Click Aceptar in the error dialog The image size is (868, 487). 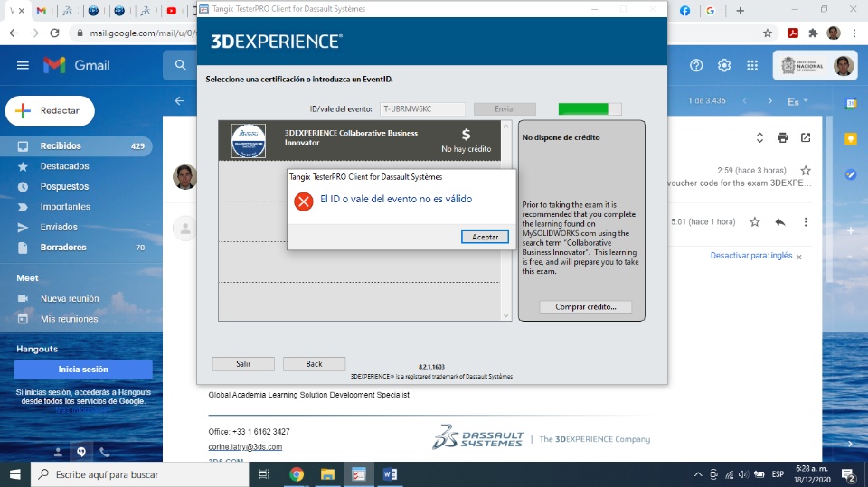(x=485, y=237)
